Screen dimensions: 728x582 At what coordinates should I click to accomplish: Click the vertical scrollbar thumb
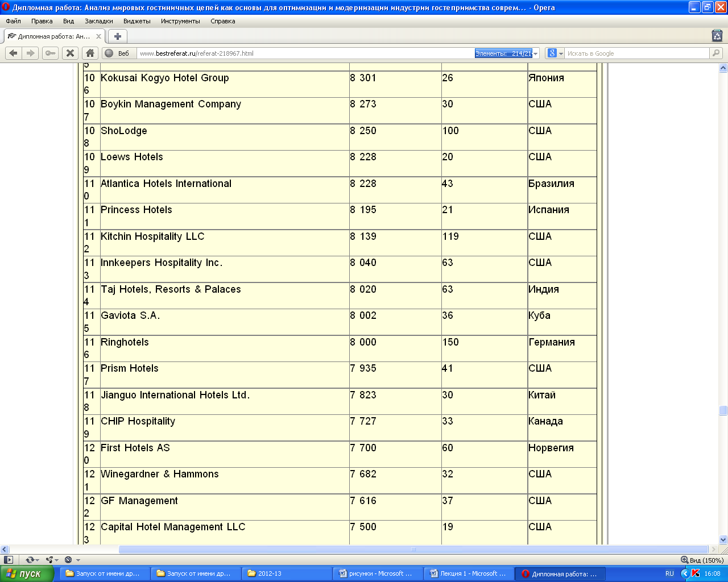pos(723,410)
